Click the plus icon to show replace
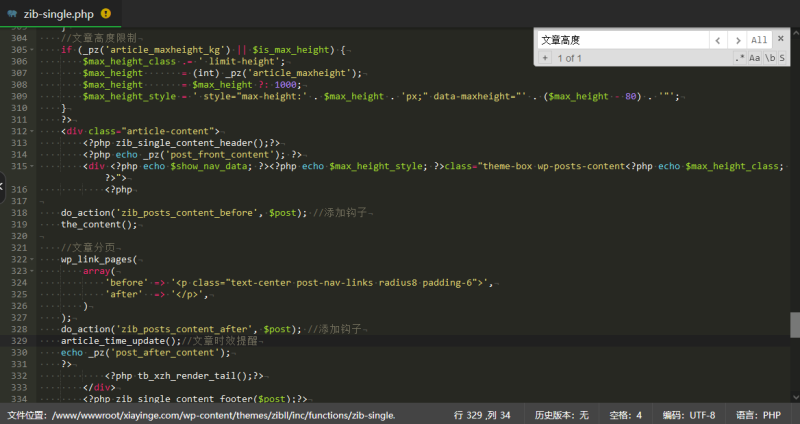This screenshot has height=424, width=800. (545, 59)
